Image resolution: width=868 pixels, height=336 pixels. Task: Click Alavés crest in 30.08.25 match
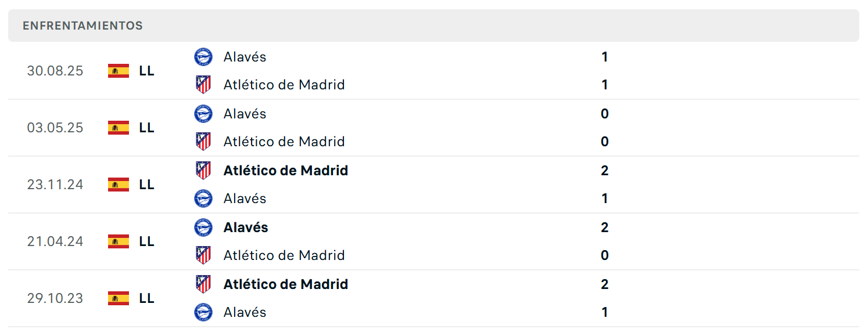pos(203,57)
